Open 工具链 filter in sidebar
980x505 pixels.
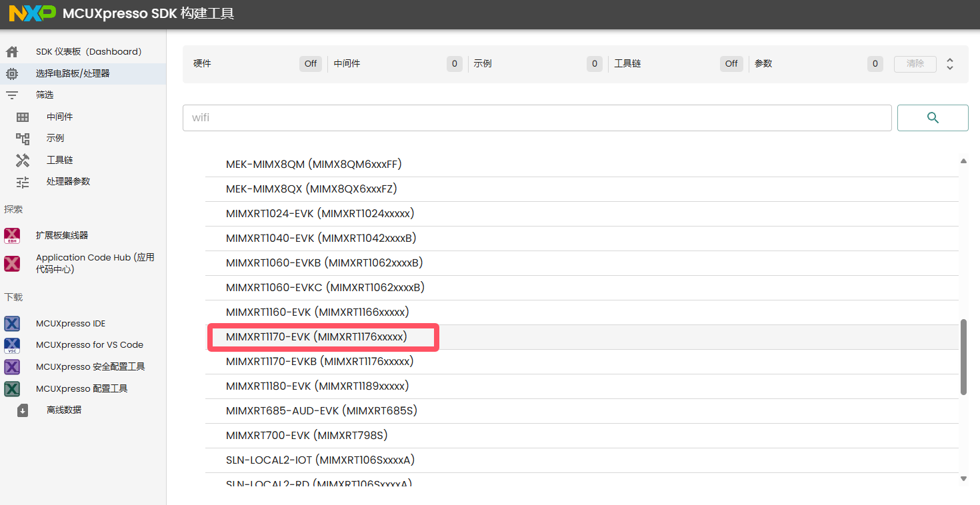tap(59, 161)
